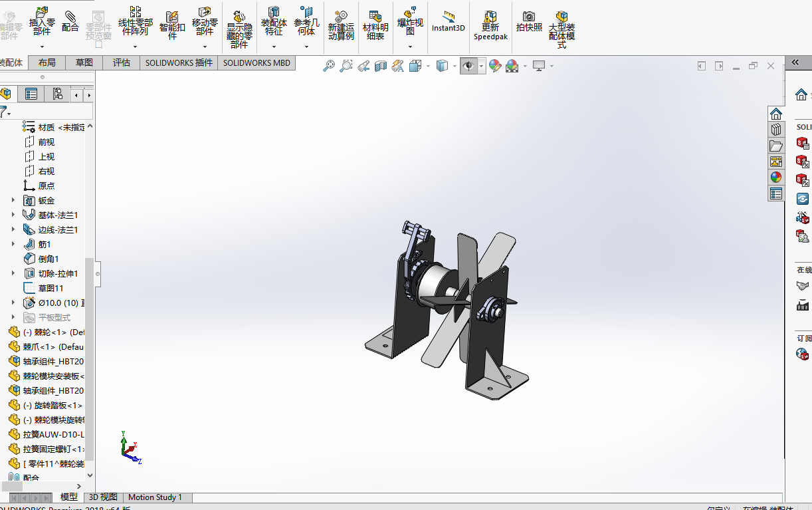Screen dimensions: 812x510
Task: Open Appearances color ball tab in task pane
Action: tap(776, 178)
